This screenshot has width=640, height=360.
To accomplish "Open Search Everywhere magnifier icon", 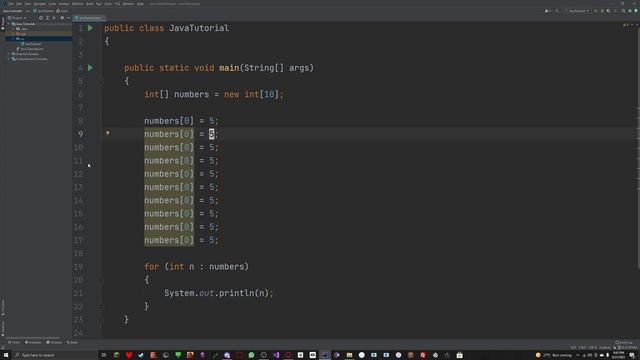I will [x=623, y=11].
